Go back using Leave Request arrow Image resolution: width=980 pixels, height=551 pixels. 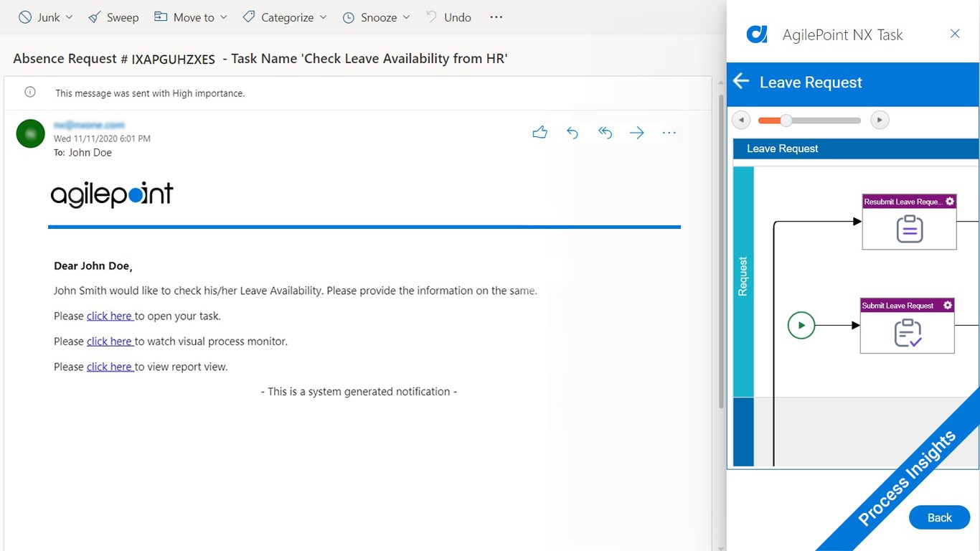741,82
